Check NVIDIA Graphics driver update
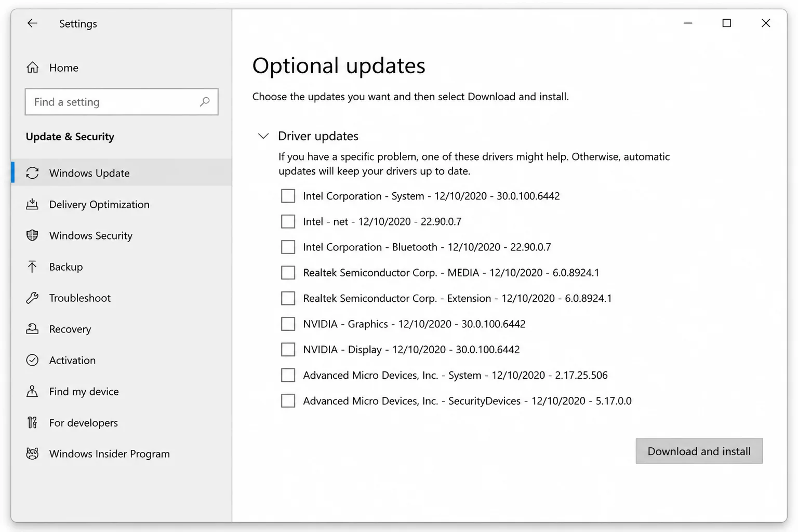The width and height of the screenshot is (798, 532). pyautogui.click(x=288, y=324)
